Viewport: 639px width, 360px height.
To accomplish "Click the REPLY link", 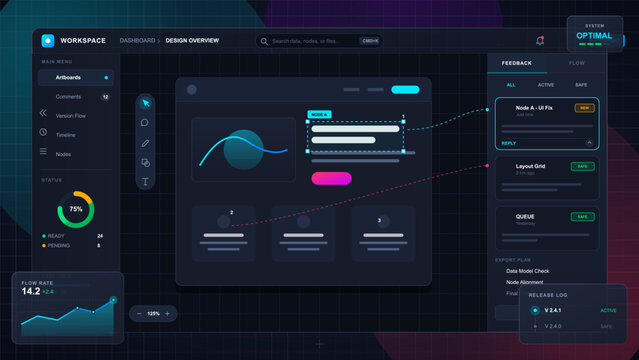I will (509, 143).
